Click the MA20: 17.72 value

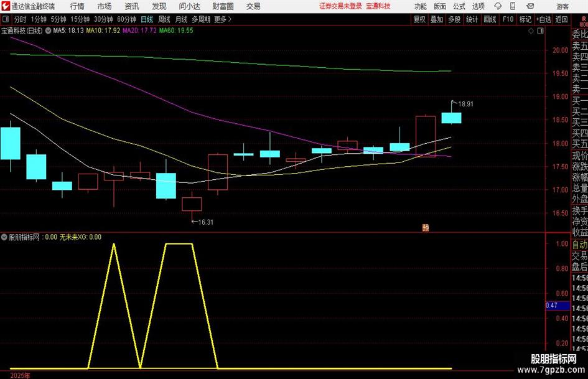(x=139, y=30)
